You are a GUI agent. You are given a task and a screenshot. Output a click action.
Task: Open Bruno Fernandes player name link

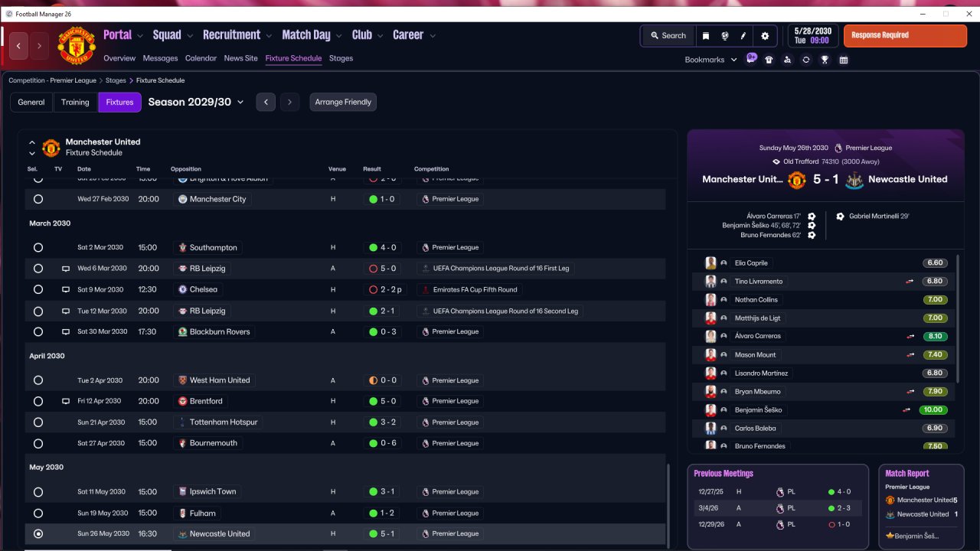(760, 446)
